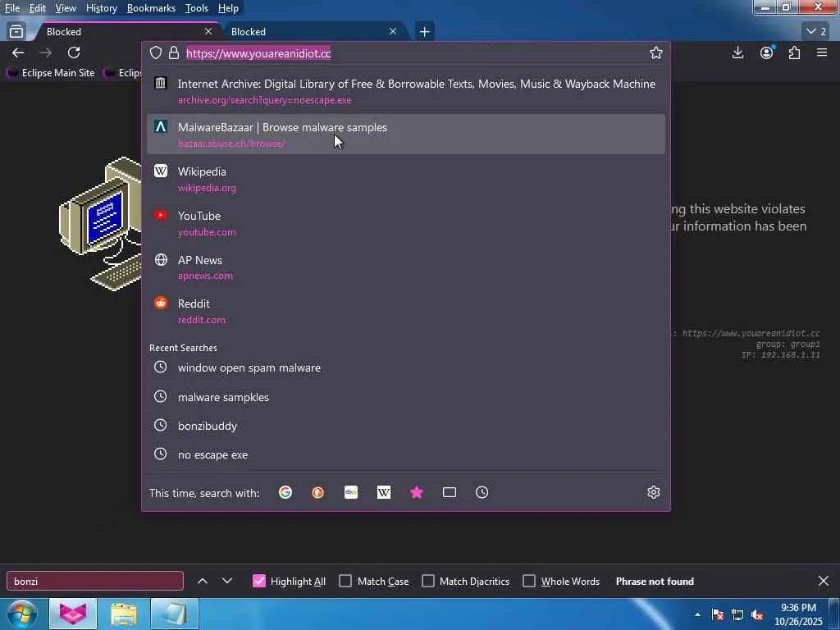Image resolution: width=840 pixels, height=630 pixels.
Task: Open the AP News suggestion
Action: tap(406, 267)
